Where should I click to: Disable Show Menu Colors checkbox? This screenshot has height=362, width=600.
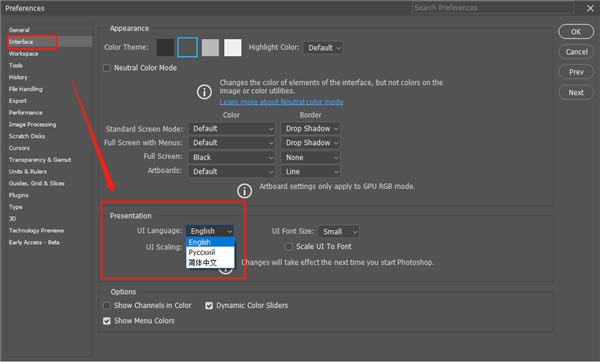coord(107,321)
